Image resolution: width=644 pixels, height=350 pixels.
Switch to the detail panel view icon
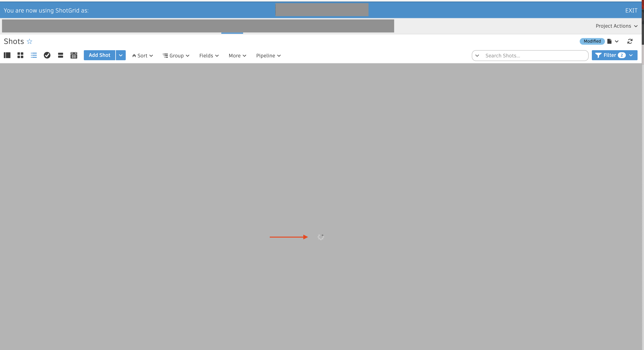pyautogui.click(x=7, y=55)
